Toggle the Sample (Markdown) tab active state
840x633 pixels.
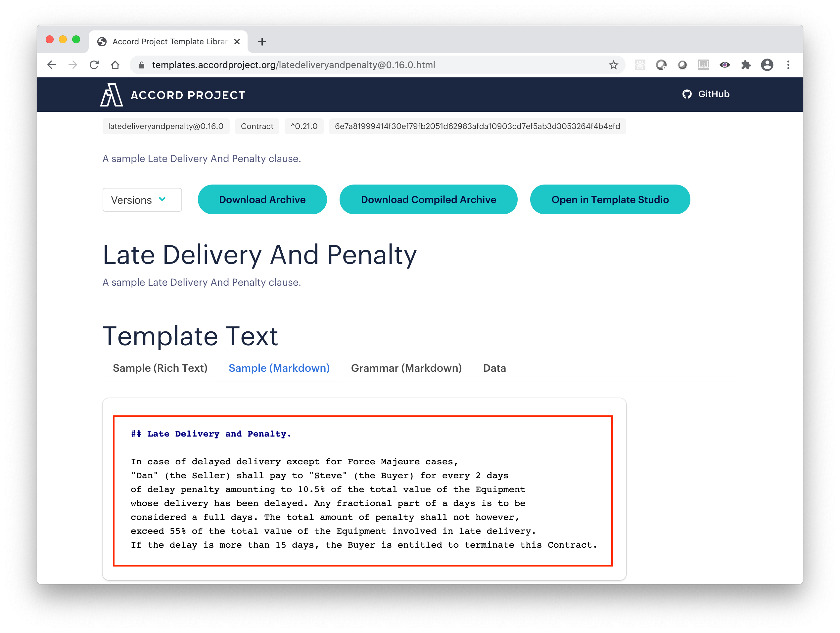pos(279,368)
